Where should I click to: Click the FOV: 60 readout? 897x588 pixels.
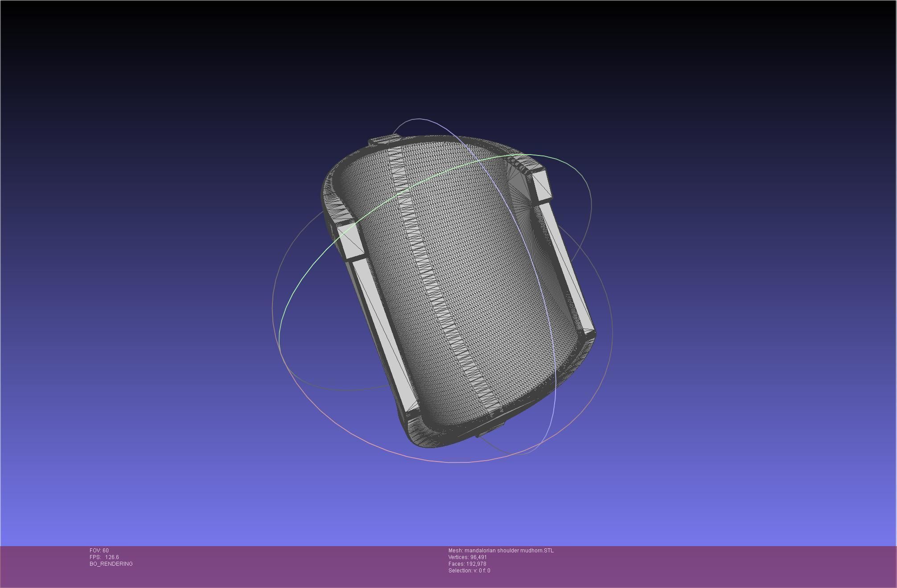click(99, 551)
